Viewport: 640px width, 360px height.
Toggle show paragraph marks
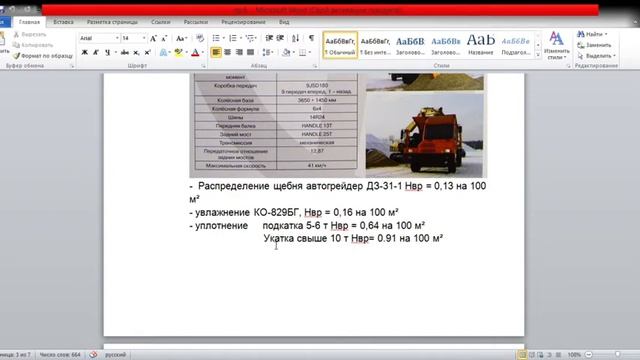pos(311,38)
